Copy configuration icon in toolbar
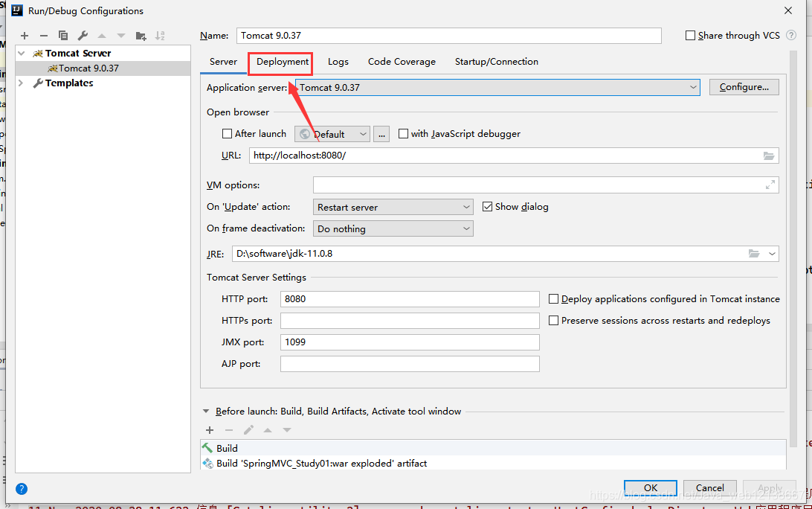Viewport: 812px width, 509px height. 63,36
